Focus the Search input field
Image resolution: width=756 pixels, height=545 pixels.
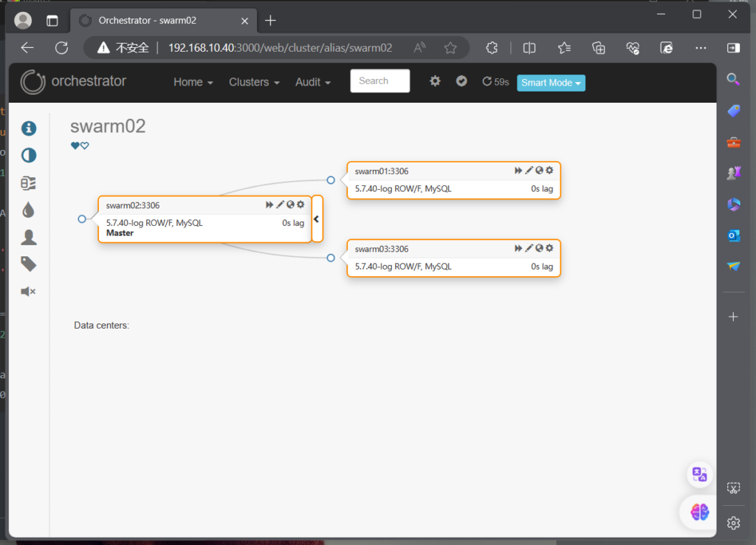[380, 81]
